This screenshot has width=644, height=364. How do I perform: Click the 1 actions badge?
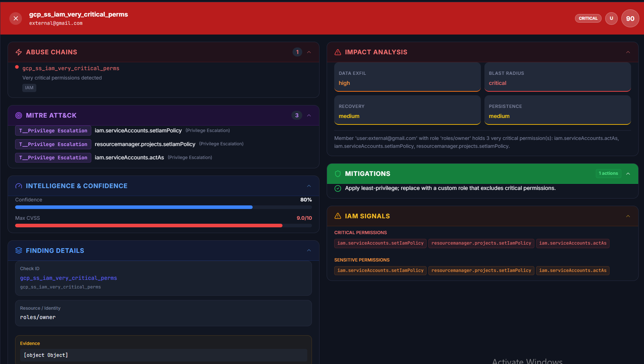[608, 173]
